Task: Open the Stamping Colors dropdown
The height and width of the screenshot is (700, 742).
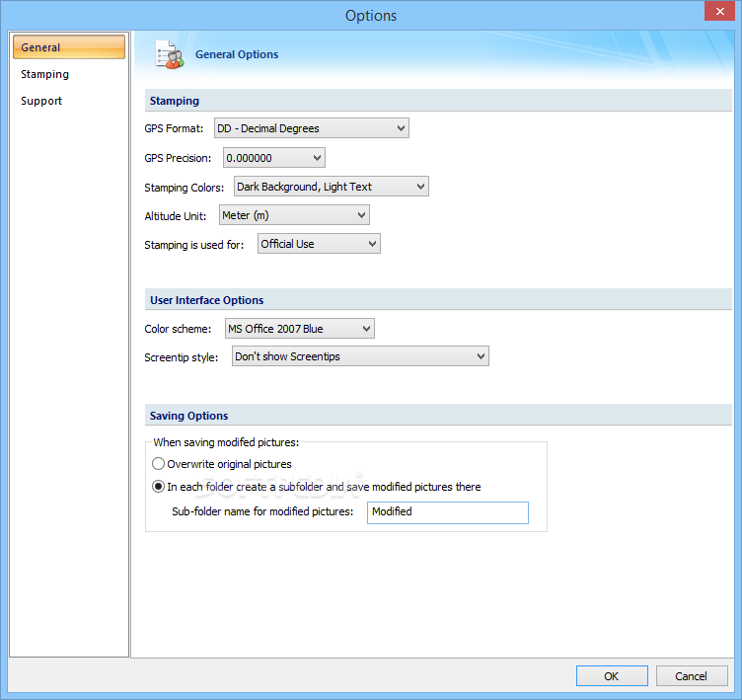Action: (332, 187)
